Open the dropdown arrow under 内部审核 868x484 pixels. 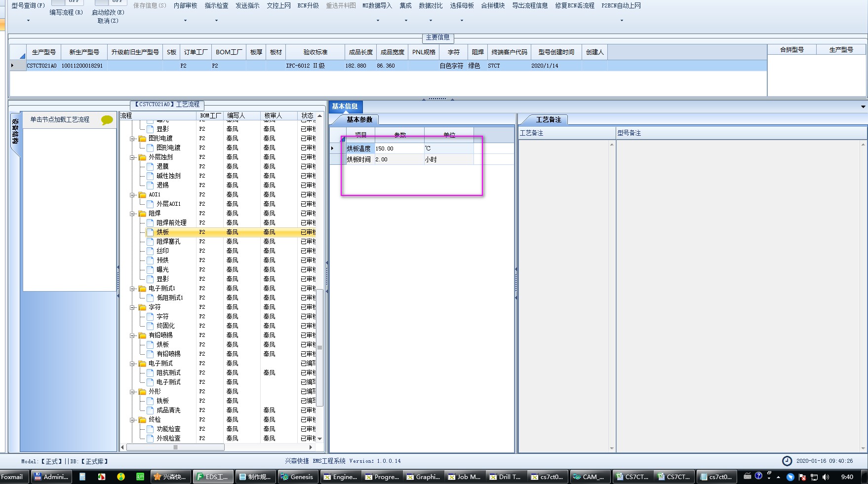click(185, 21)
